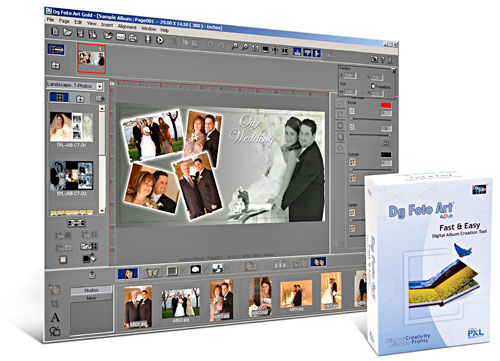This screenshot has height=361, width=500.
Task: Click the blue highlighted couple icon above photo tray
Action: [318, 262]
